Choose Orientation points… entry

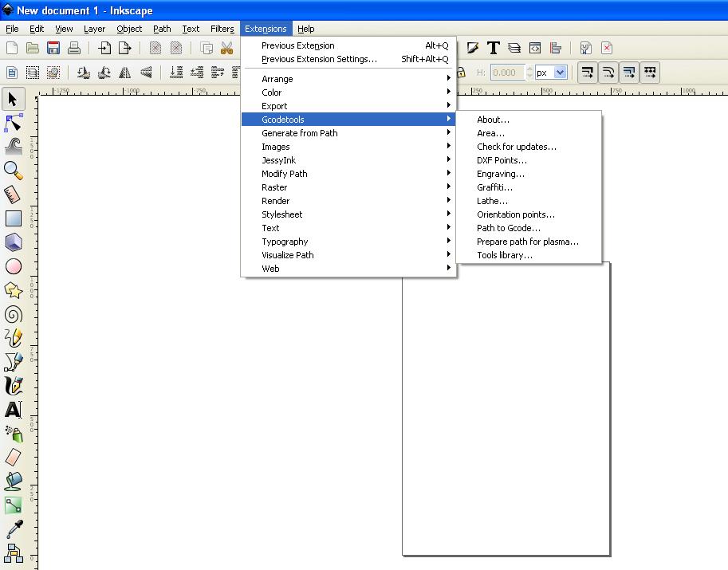(529, 214)
